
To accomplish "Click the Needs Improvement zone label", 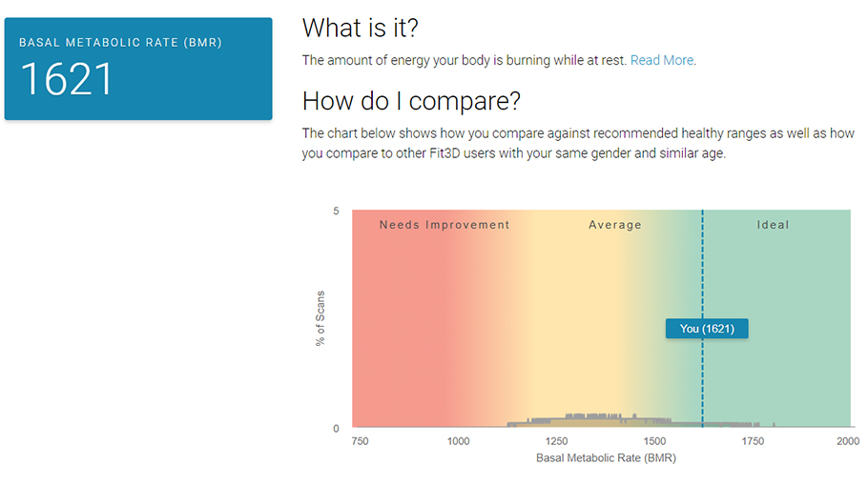I will 444,225.
